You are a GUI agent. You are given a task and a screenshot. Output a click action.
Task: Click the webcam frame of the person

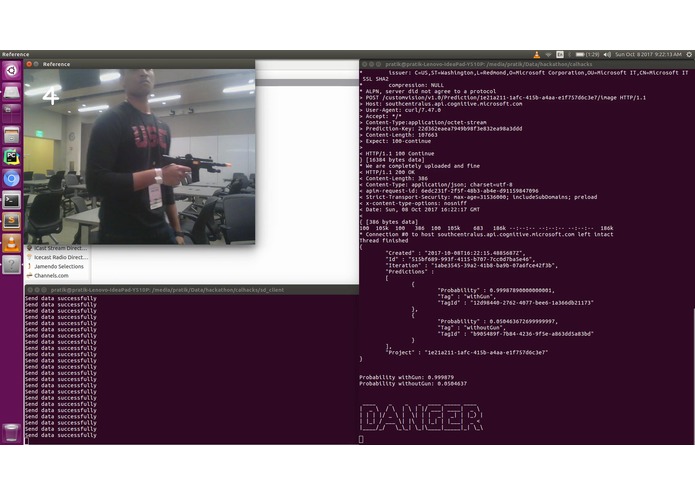(140, 156)
